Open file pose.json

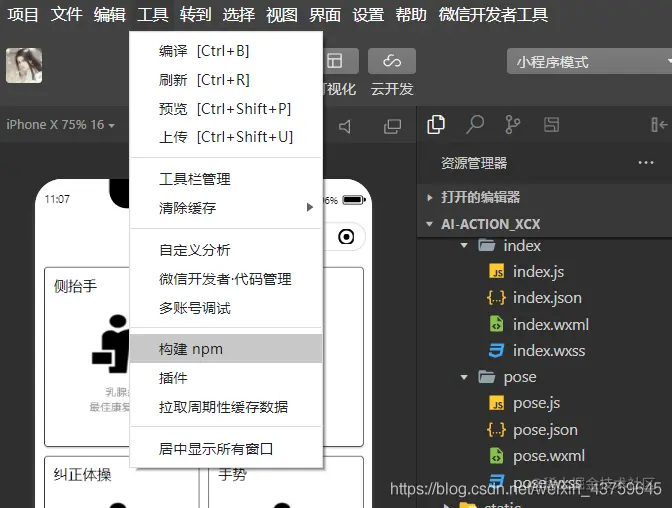(545, 430)
